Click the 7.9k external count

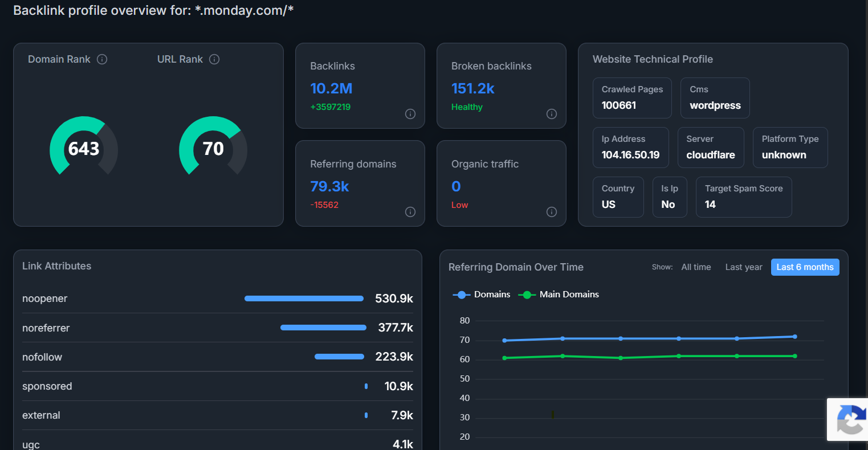pos(402,415)
